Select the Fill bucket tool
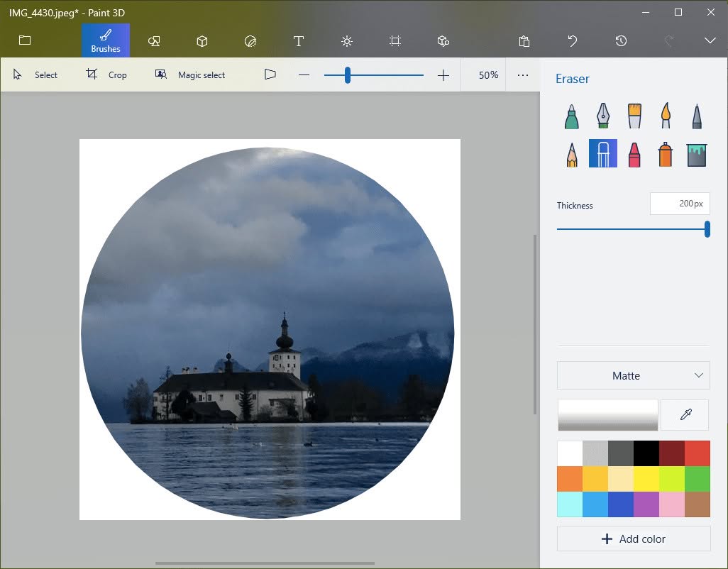The width and height of the screenshot is (728, 569). pyautogui.click(x=697, y=155)
